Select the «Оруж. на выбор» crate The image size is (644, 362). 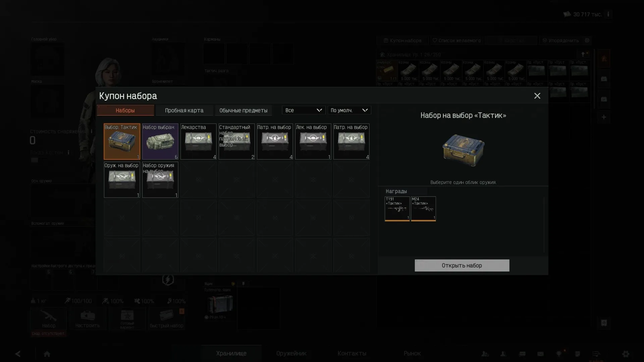coord(122,180)
